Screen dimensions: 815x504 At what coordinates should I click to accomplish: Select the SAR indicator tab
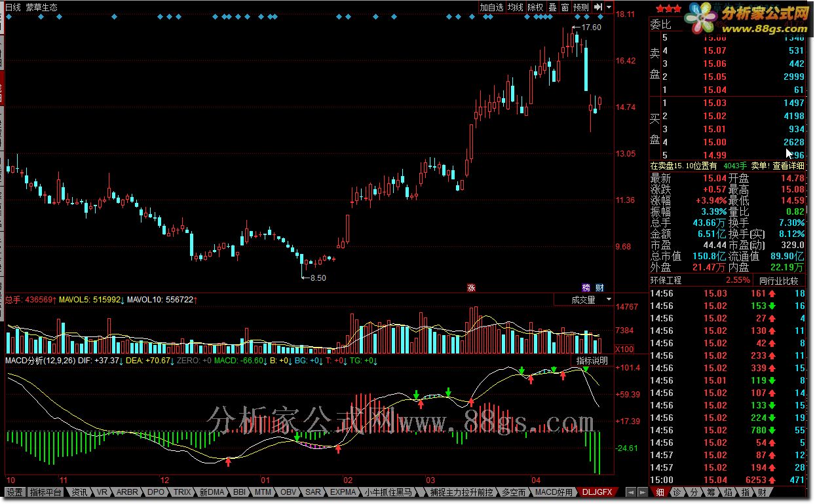(313, 492)
